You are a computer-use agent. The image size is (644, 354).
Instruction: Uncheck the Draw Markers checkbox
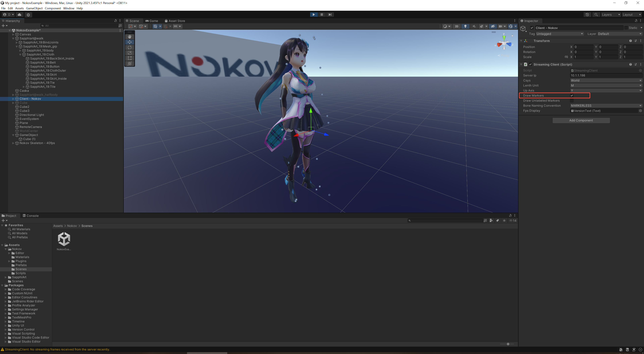pyautogui.click(x=572, y=95)
